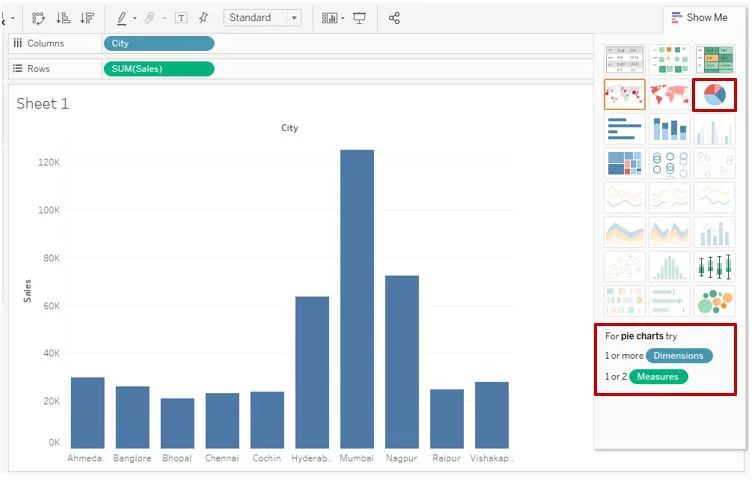Open the show/hide cards dropdown arrow

342,19
